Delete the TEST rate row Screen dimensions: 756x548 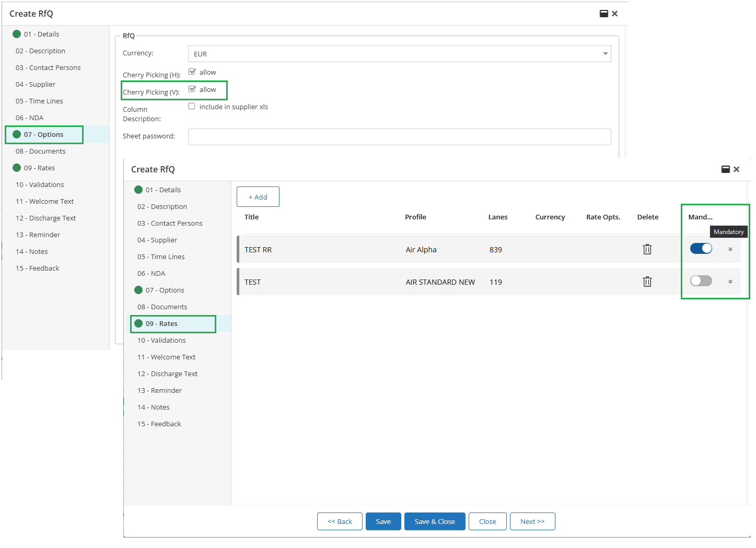pos(647,282)
